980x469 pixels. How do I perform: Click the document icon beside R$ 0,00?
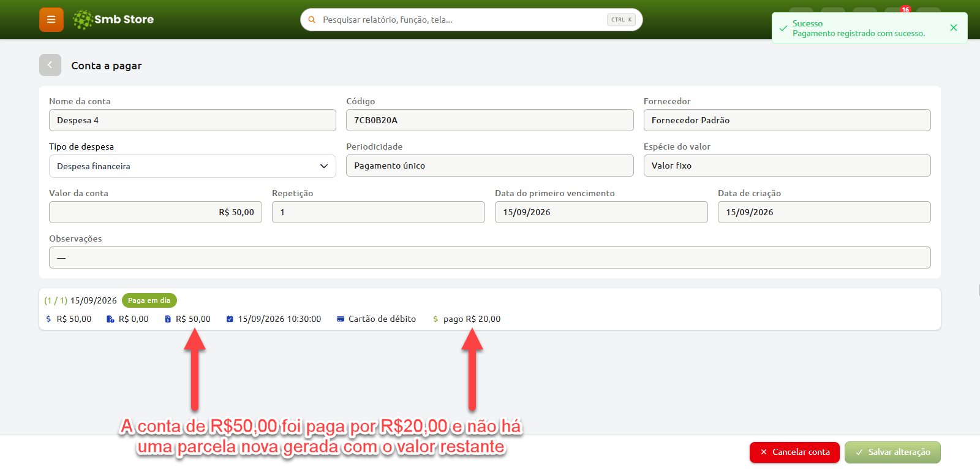click(x=110, y=319)
